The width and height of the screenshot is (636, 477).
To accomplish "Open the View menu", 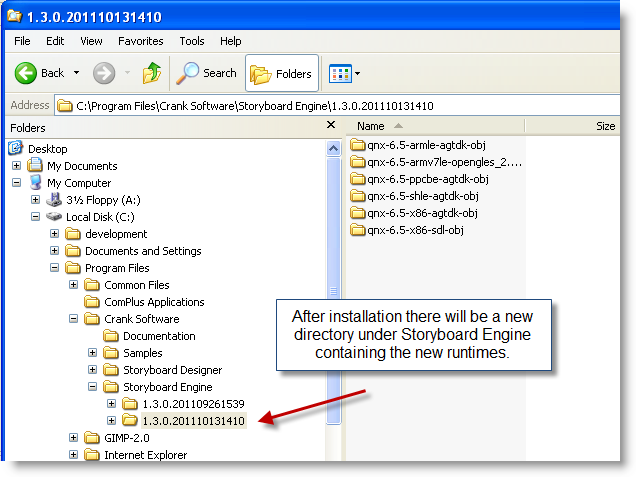I will tap(91, 41).
